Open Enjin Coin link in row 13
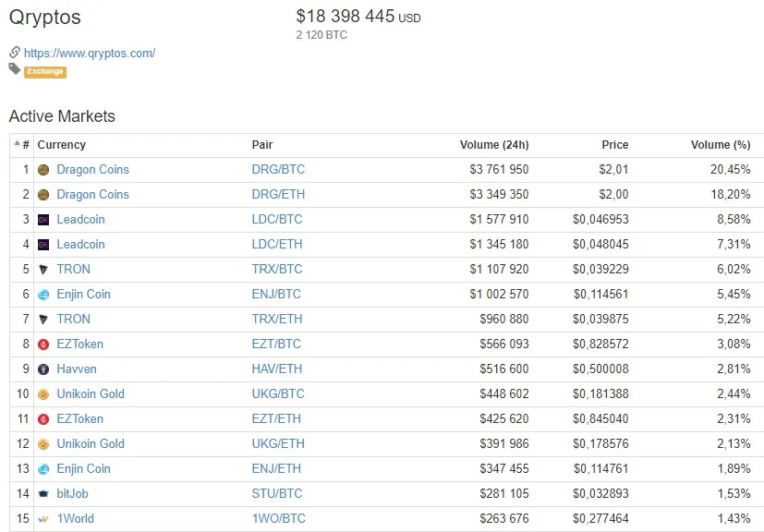 click(x=83, y=468)
